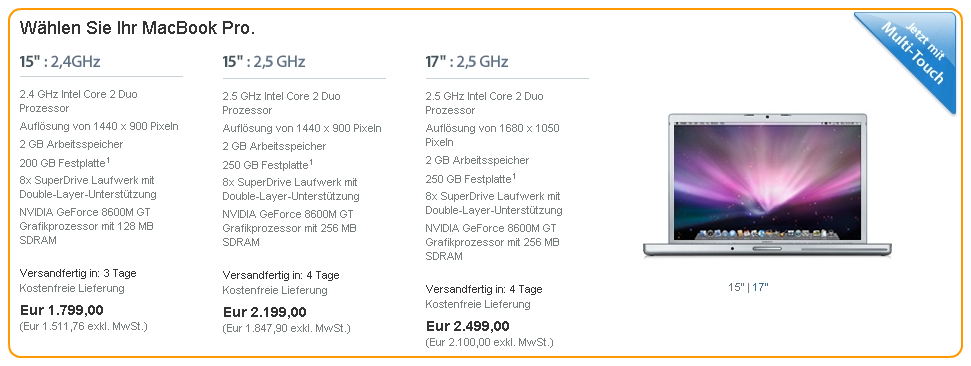The height and width of the screenshot is (366, 971).
Task: Click the MacBook Pro laptop image
Action: (x=767, y=185)
